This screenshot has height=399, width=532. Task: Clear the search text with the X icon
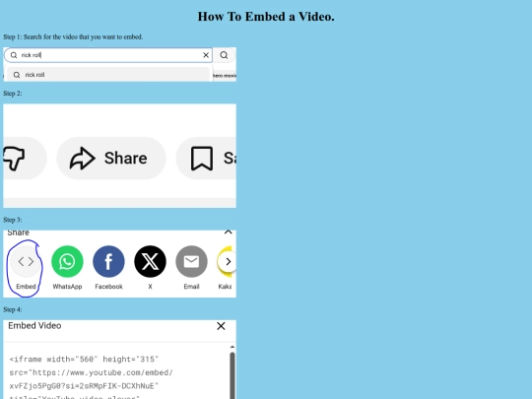coord(206,55)
